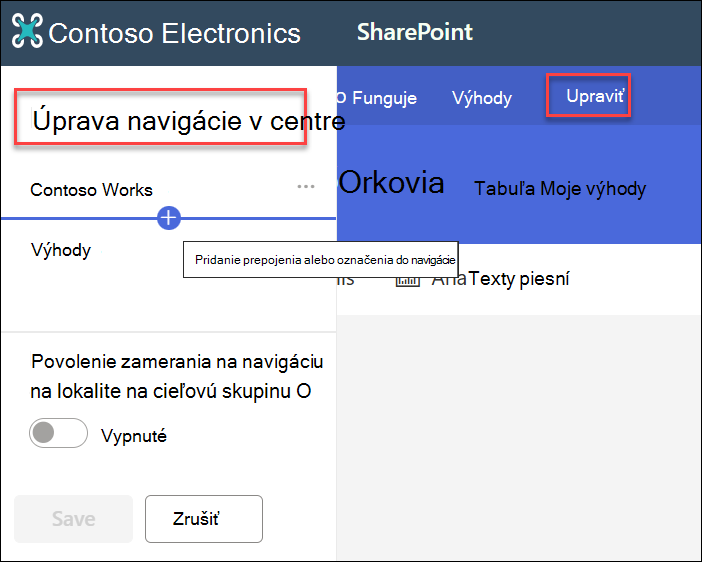Screen dimensions: 702x562
Task: Open Texty piesní link
Action: (519, 279)
